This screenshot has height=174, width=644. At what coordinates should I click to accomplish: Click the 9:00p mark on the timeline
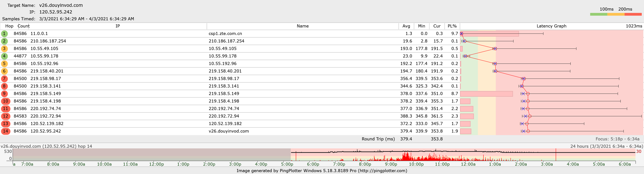click(391, 164)
